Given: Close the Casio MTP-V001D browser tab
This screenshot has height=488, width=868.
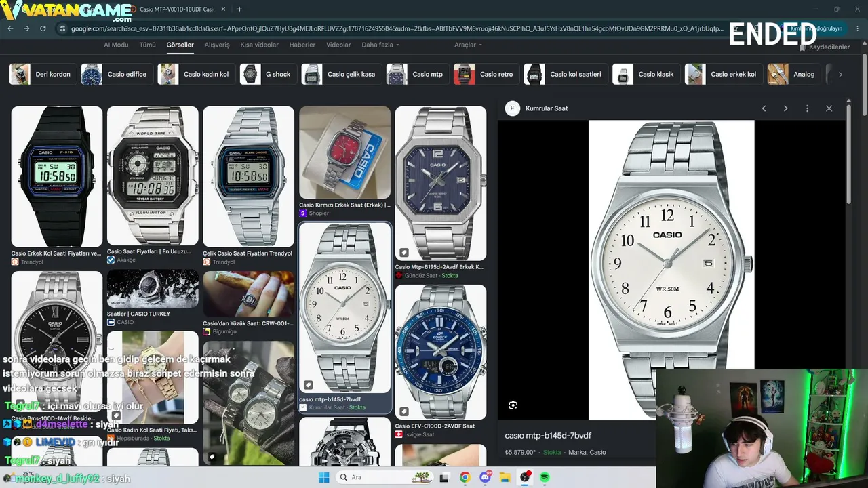Looking at the screenshot, I should (224, 9).
